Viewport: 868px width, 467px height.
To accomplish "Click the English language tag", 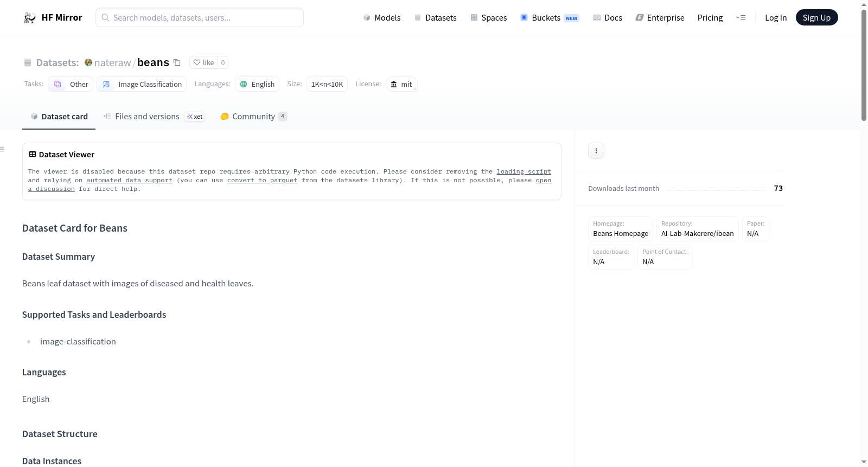I will tap(257, 84).
